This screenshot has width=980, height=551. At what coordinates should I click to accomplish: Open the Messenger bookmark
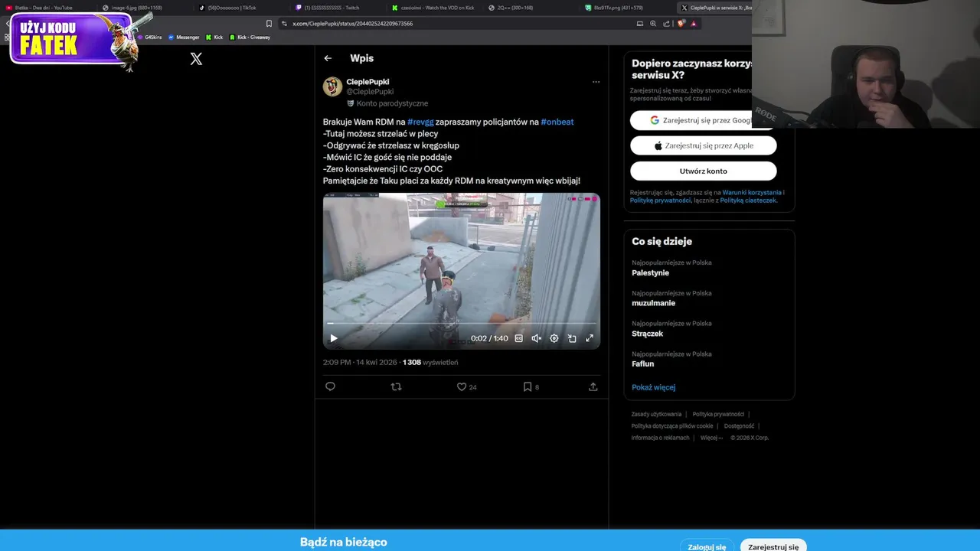184,37
